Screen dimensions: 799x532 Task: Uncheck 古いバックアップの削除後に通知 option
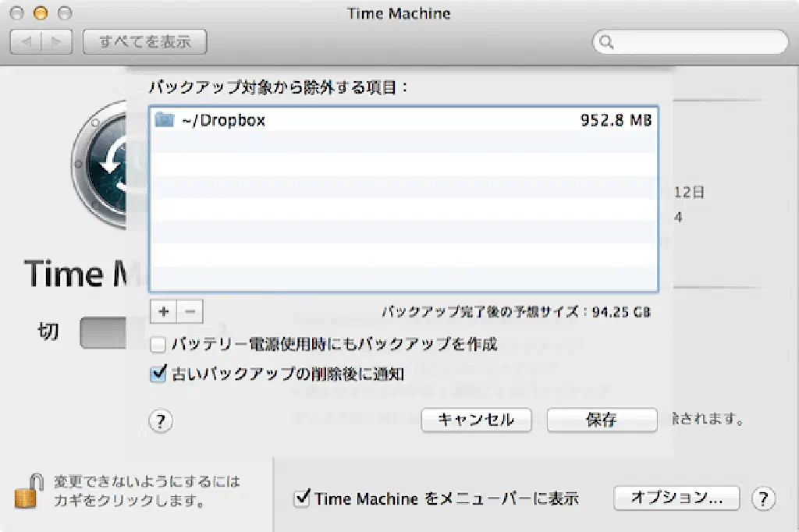pos(158,374)
